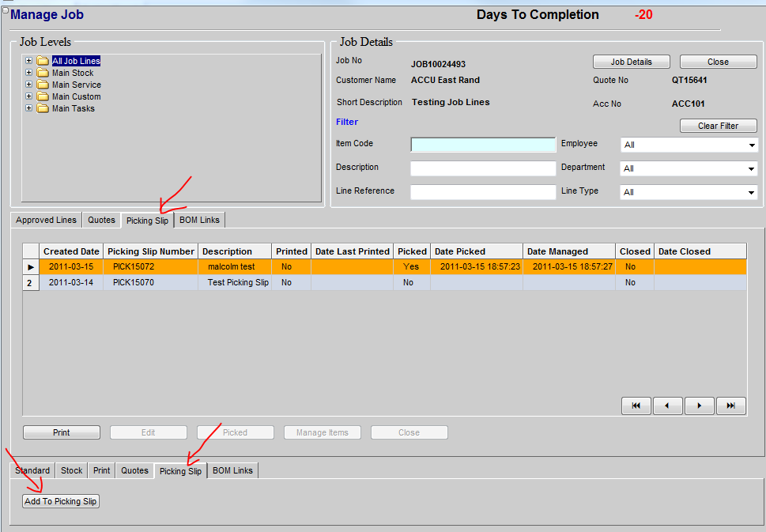Go to first record navigation button
The width and height of the screenshot is (766, 532).
(x=636, y=406)
